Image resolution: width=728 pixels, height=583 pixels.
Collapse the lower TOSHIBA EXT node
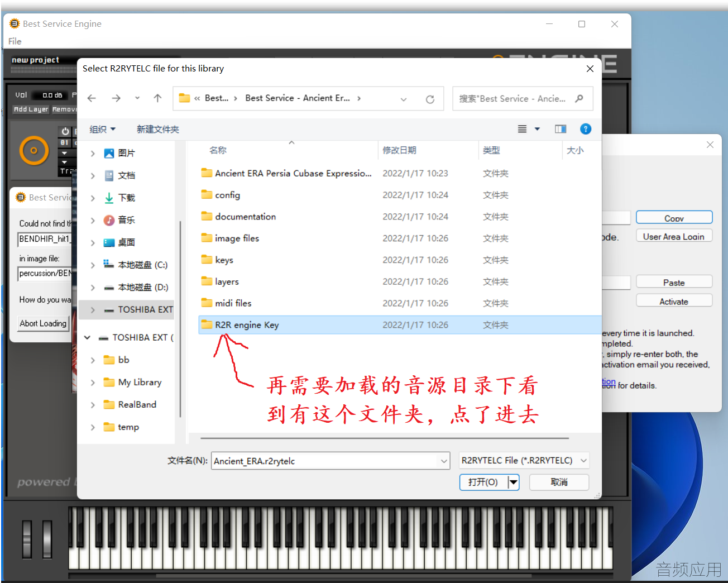pyautogui.click(x=87, y=337)
